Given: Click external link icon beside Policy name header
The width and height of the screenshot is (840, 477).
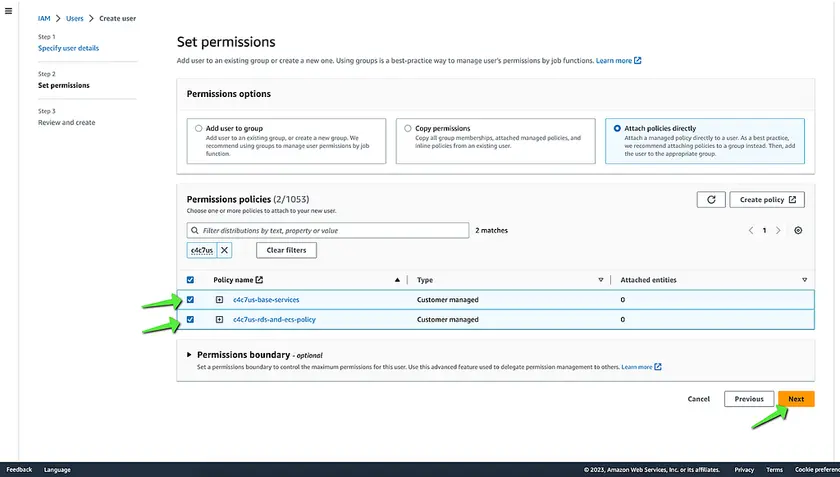Looking at the screenshot, I should pos(259,280).
